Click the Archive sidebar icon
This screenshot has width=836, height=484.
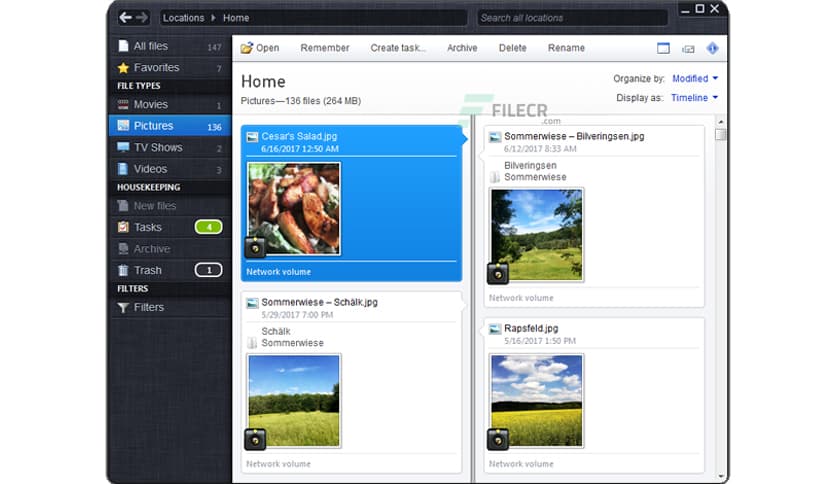click(123, 249)
